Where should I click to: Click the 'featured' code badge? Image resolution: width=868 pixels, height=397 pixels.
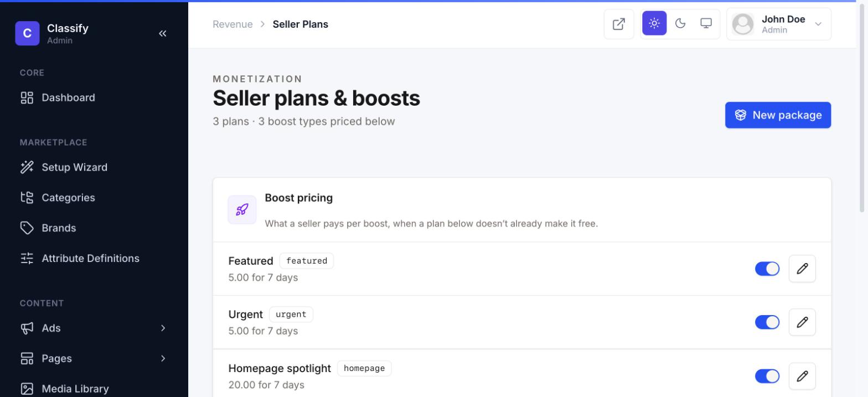[307, 261]
